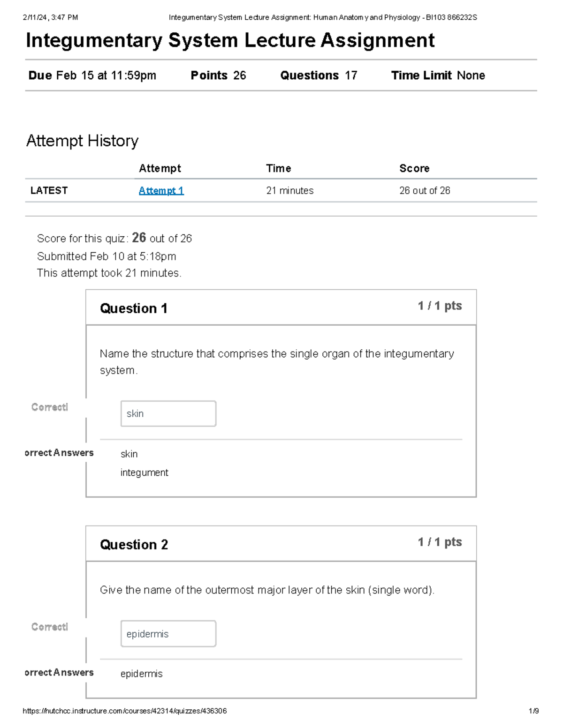Click the Time column header

pos(278,168)
